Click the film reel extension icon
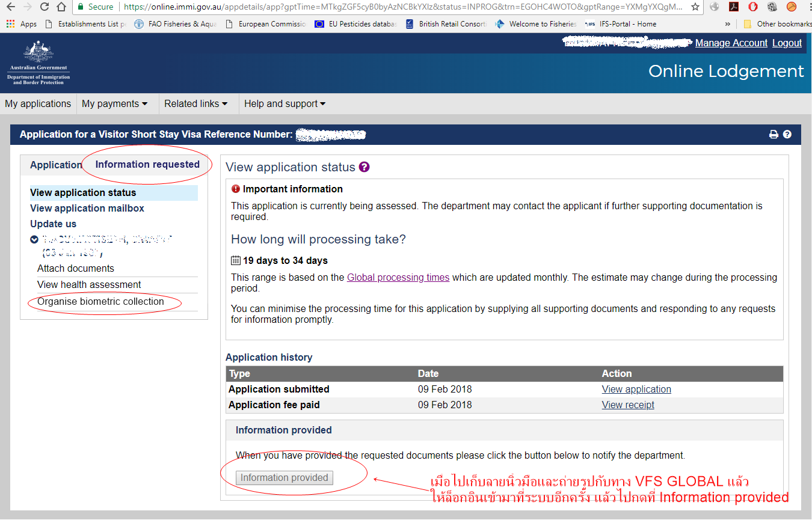 pos(772,7)
